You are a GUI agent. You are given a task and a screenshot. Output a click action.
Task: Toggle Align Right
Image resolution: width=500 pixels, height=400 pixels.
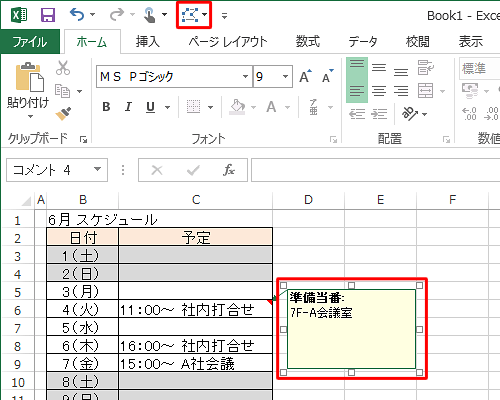(x=401, y=91)
